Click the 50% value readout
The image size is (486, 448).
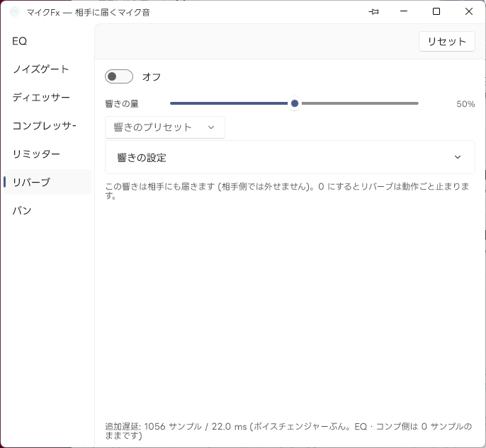pyautogui.click(x=465, y=104)
